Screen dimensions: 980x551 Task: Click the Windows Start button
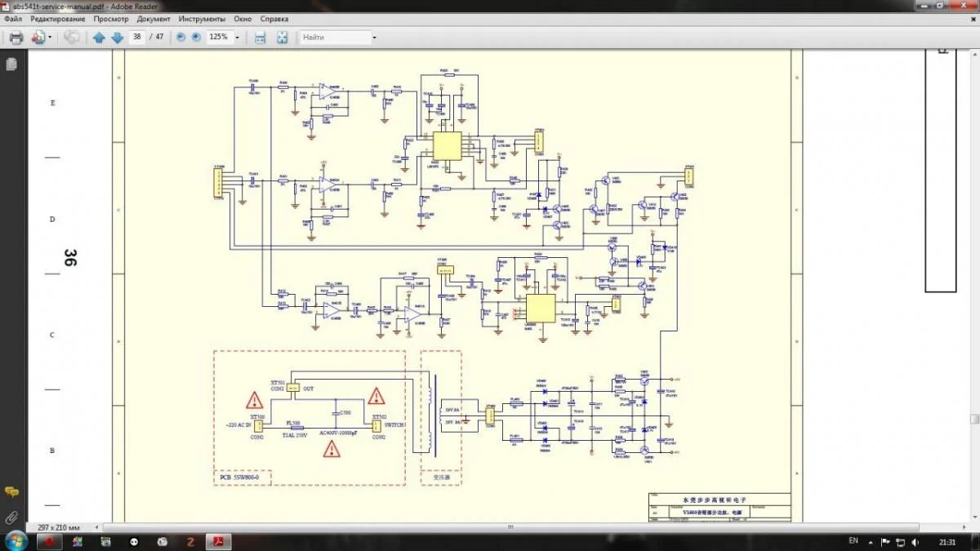pos(16,541)
